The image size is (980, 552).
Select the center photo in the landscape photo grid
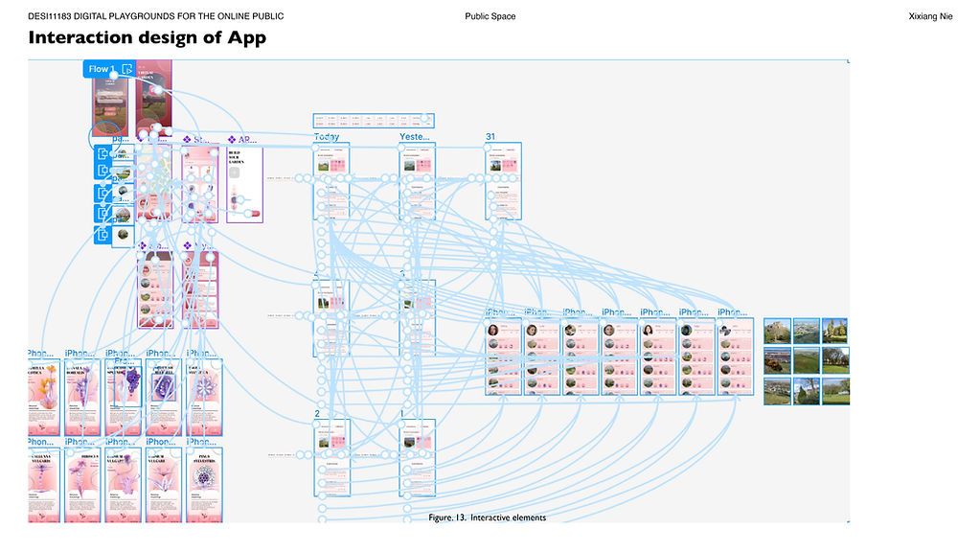click(807, 360)
